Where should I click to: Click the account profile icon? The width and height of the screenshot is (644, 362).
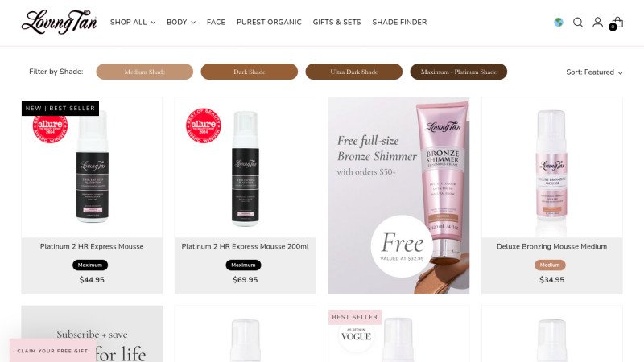tap(597, 23)
